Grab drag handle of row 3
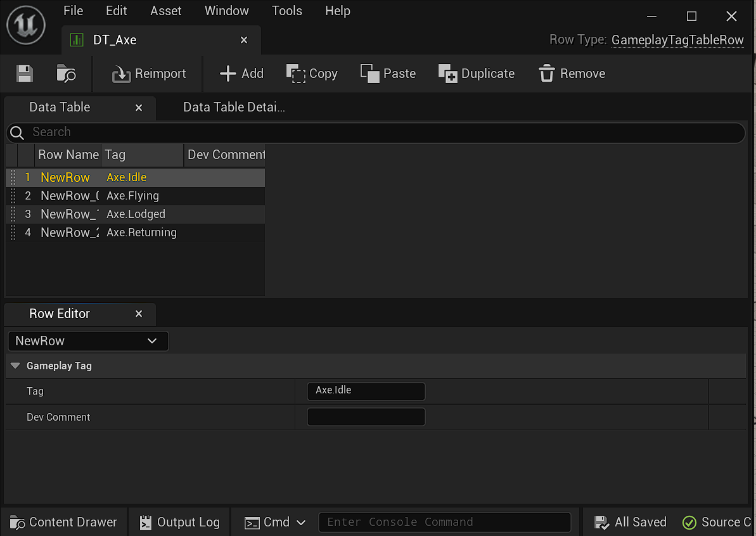Image resolution: width=756 pixels, height=536 pixels. [13, 214]
